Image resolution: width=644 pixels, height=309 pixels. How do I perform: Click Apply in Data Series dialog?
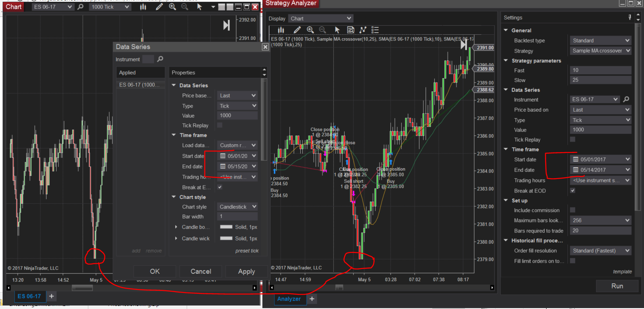click(x=247, y=271)
